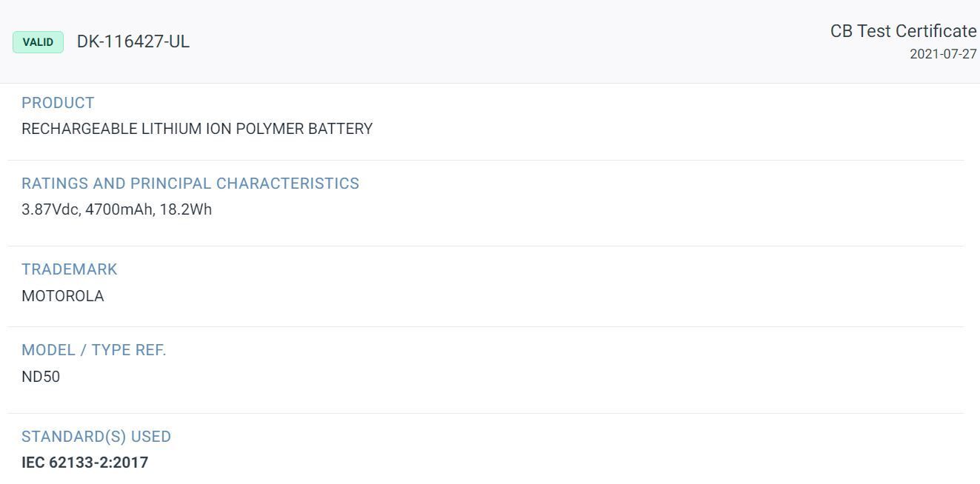Click the PRODUCT section label
The height and width of the screenshot is (484, 980).
tap(58, 103)
